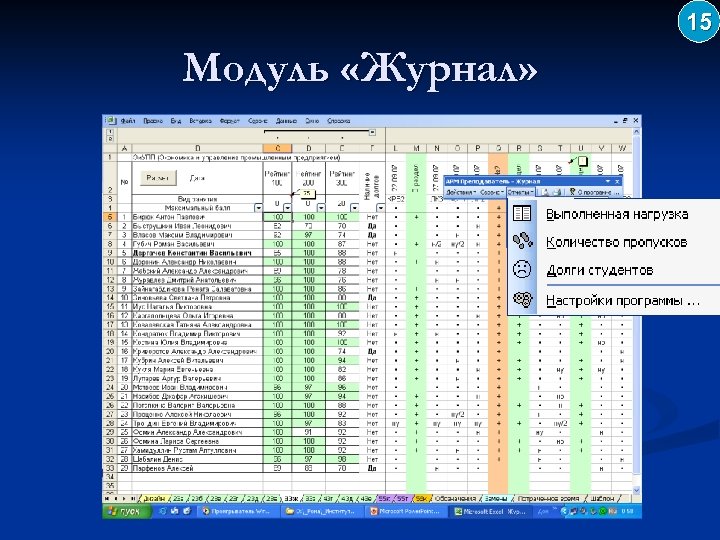Switch to 55к sheet tab
Screen dimensions: 720x540
[x=383, y=498]
